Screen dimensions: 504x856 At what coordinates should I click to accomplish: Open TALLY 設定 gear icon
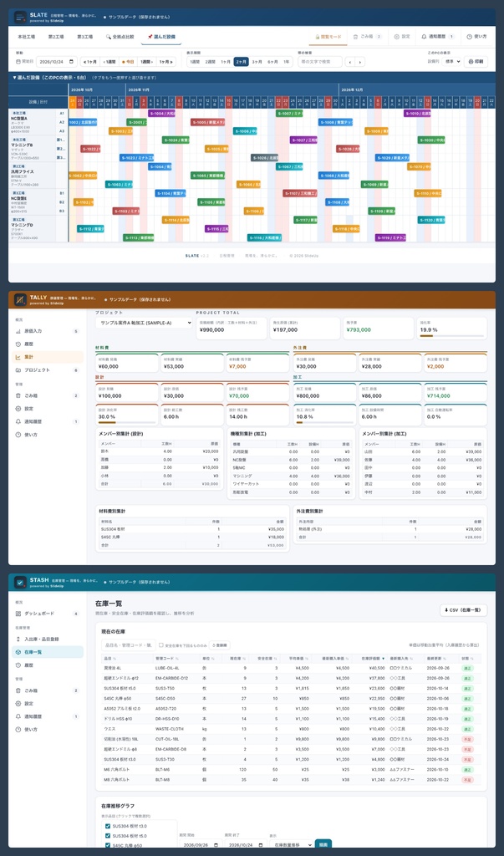pos(18,408)
